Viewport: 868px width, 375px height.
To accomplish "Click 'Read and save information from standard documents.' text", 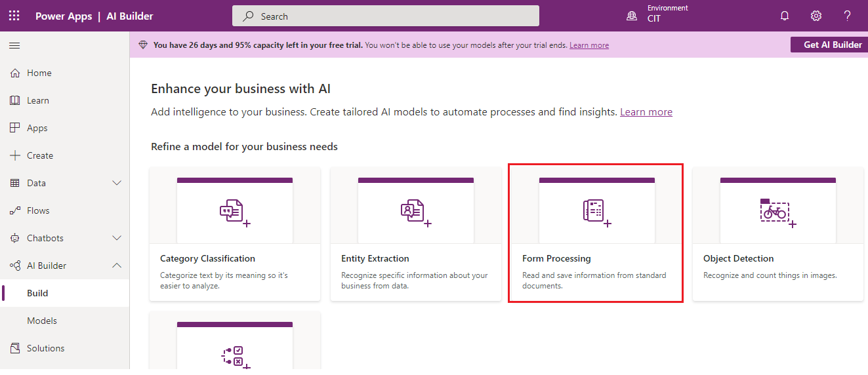I will click(594, 281).
